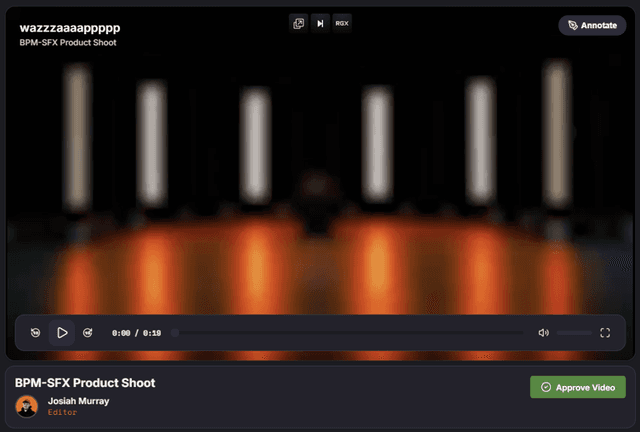Click the Editor role label

point(62,412)
